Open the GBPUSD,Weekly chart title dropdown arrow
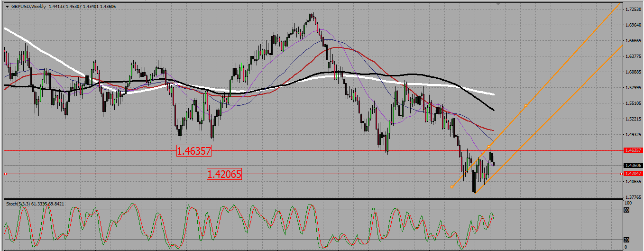The image size is (644, 251). pos(7,7)
